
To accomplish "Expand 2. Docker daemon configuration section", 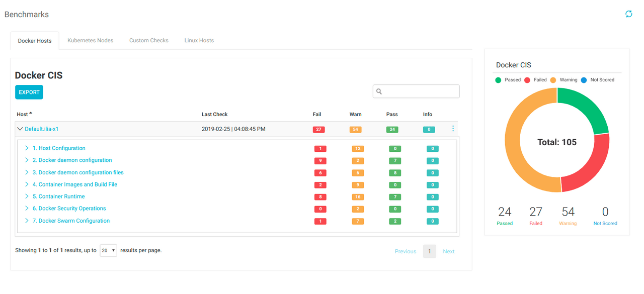I will pyautogui.click(x=27, y=160).
